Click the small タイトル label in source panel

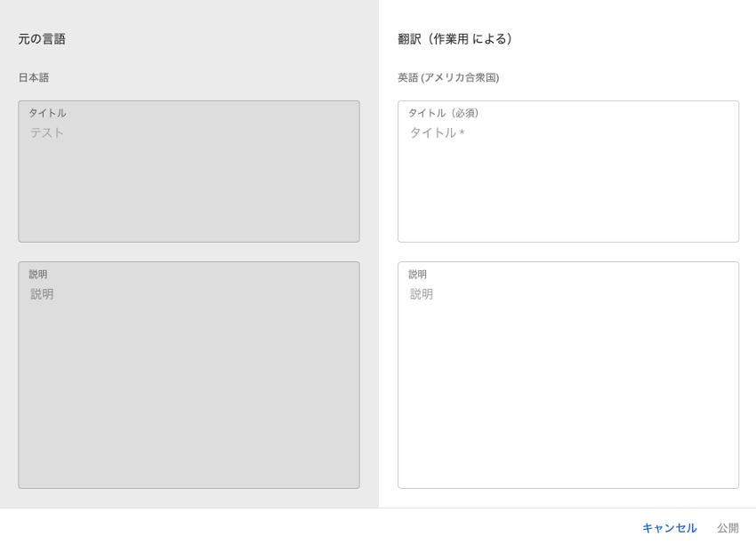[x=47, y=113]
